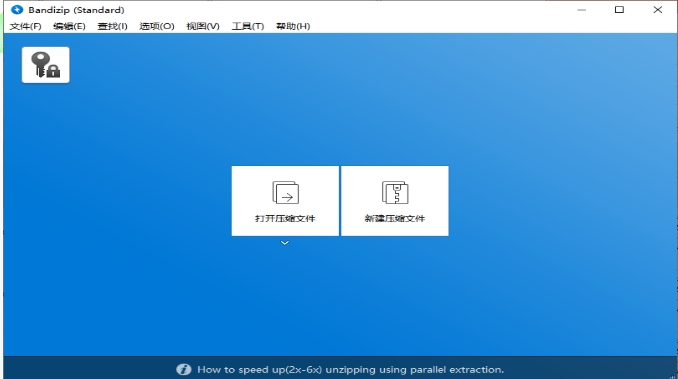Open the 工具(T) menu
This screenshot has height=379, width=678.
tap(248, 26)
